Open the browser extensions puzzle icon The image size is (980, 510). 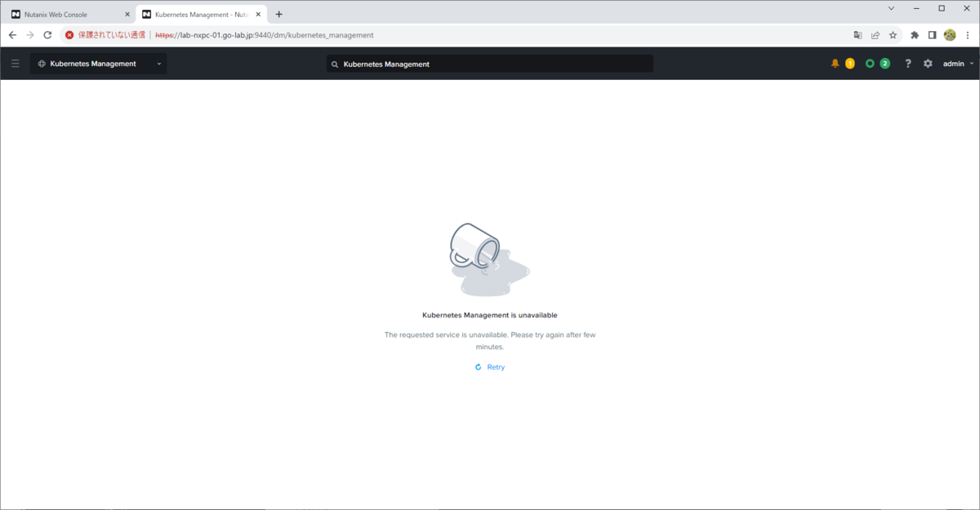pos(915,35)
